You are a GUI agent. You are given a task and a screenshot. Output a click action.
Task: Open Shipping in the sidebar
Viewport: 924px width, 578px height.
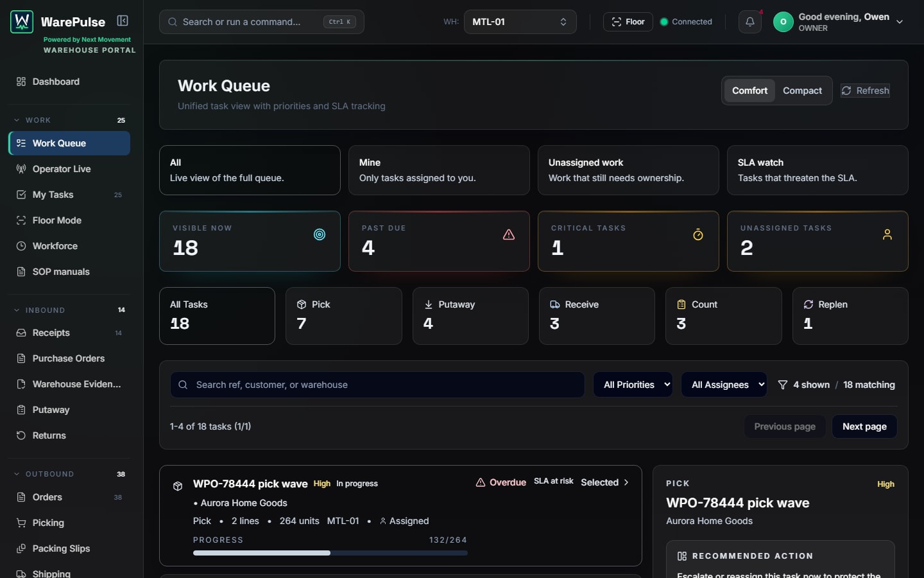point(69,573)
